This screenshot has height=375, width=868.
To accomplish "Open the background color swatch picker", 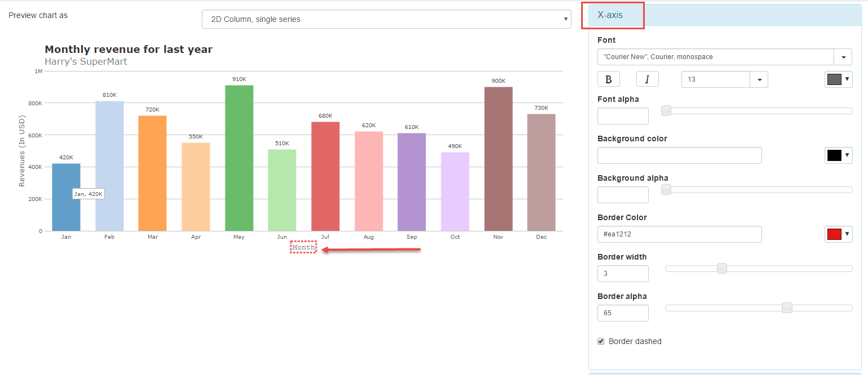I will (838, 155).
